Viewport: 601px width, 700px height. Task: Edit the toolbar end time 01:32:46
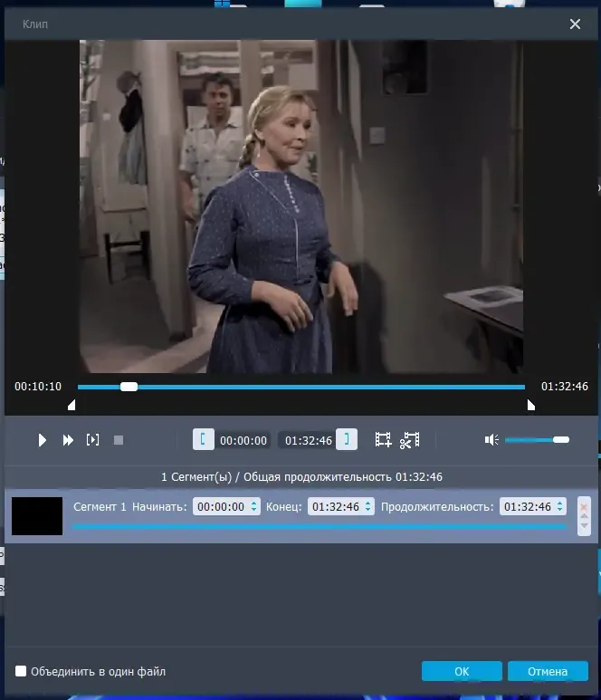(x=309, y=441)
